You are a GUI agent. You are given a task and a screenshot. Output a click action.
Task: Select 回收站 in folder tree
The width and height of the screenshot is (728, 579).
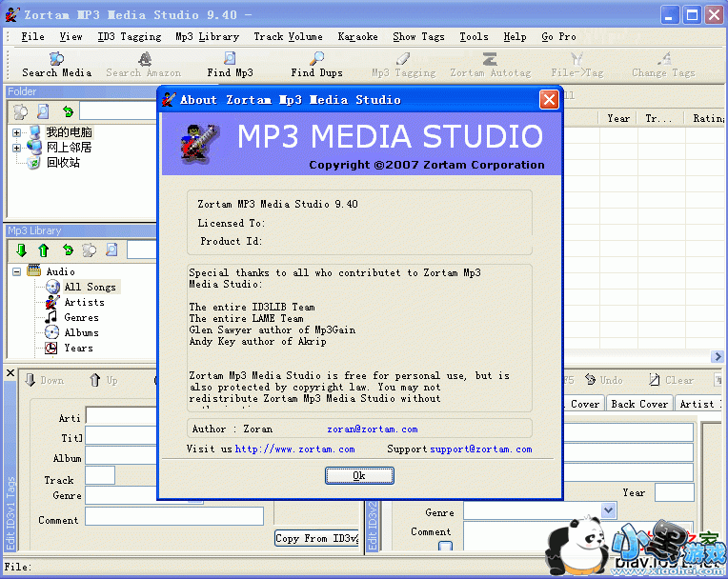(x=63, y=163)
